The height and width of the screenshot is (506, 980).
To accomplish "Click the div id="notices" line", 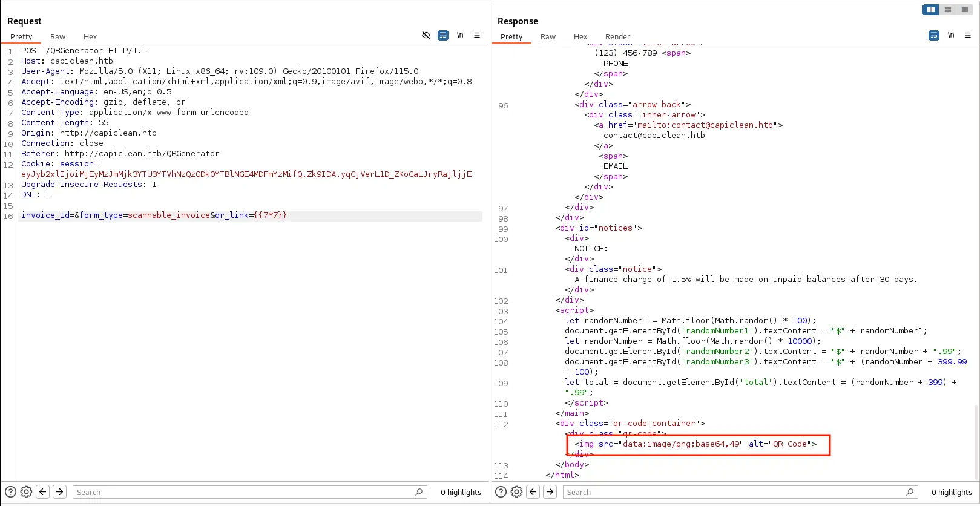I will pos(599,228).
